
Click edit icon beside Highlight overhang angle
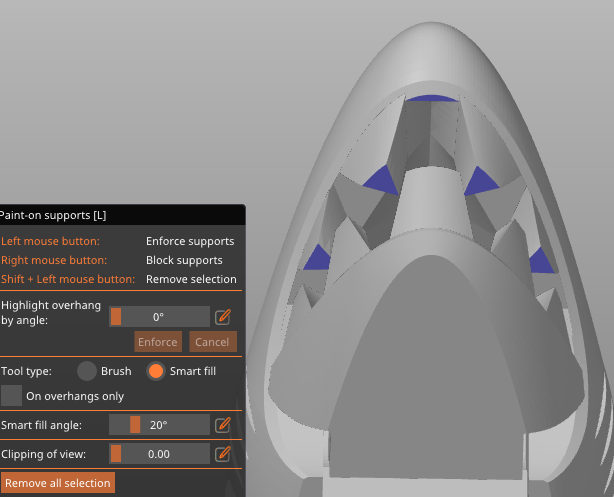[222, 317]
